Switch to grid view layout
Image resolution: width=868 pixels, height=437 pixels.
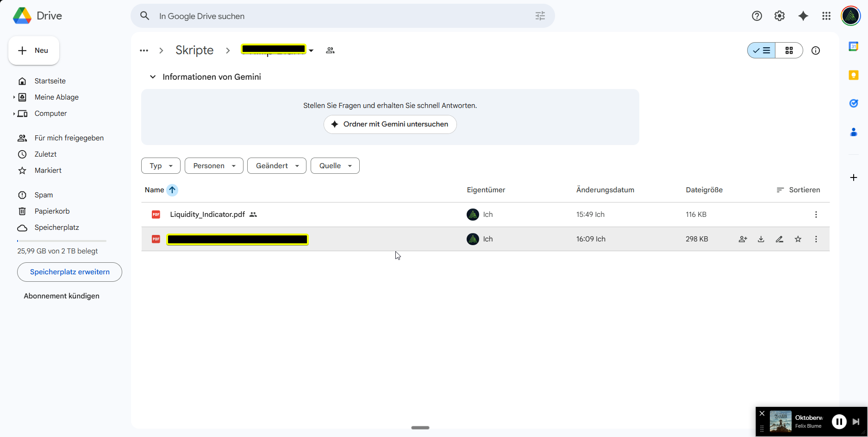pyautogui.click(x=790, y=51)
